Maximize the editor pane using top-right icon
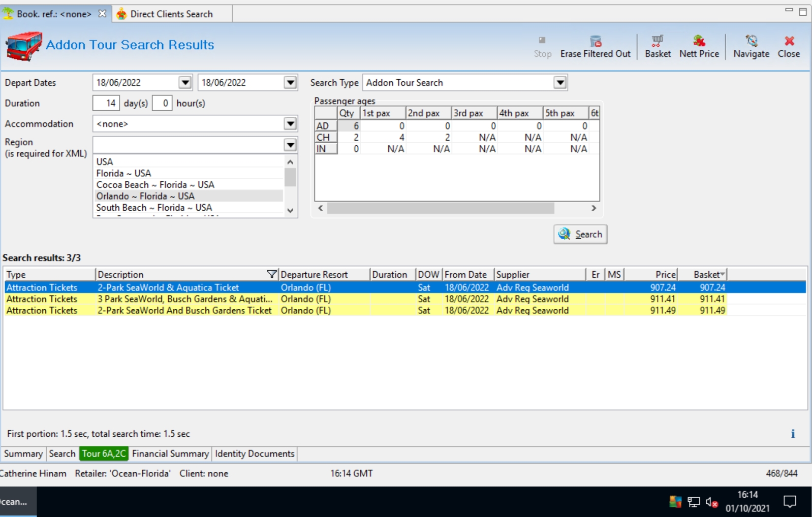This screenshot has width=812, height=517. pyautogui.click(x=803, y=12)
